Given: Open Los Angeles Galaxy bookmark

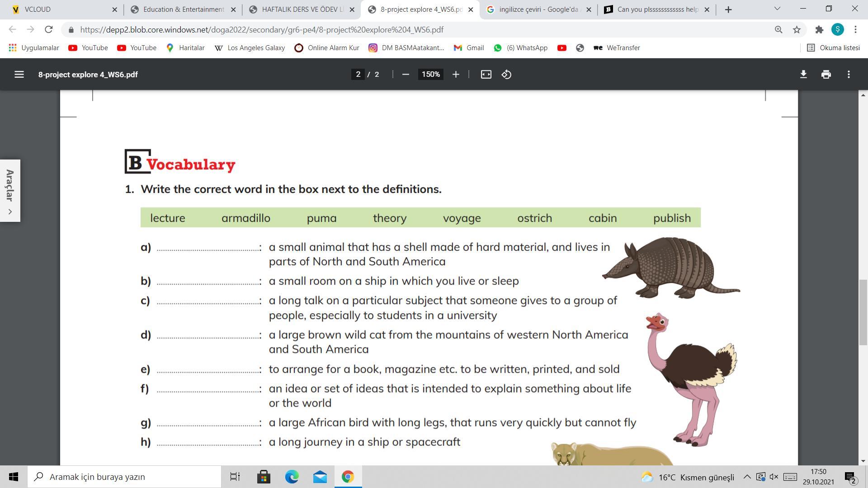Looking at the screenshot, I should click(x=250, y=48).
